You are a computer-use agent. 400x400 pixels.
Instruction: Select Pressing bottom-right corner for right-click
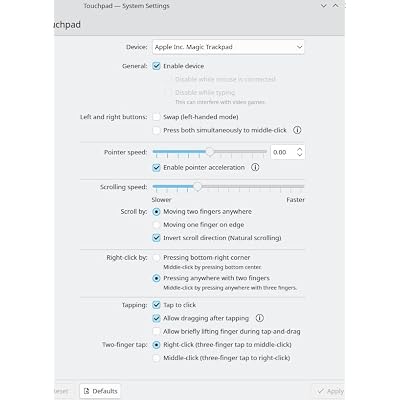point(156,258)
